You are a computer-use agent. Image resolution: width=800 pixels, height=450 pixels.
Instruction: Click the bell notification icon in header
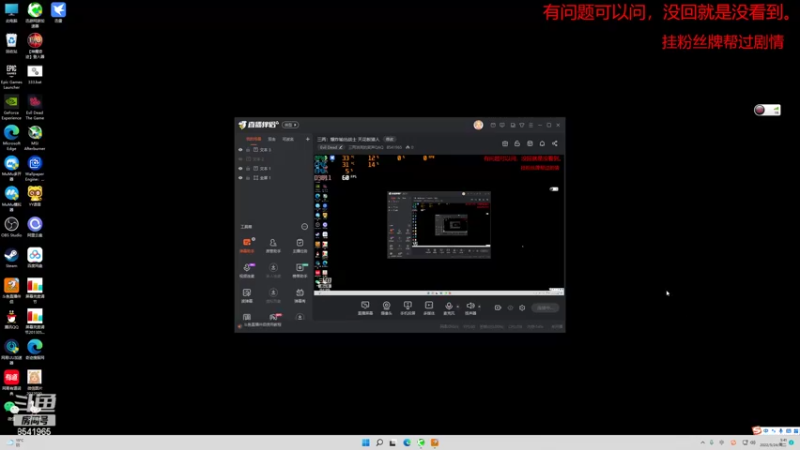tap(542, 143)
